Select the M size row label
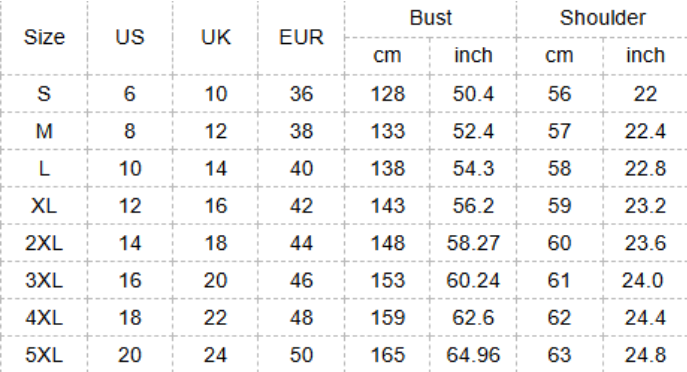This screenshot has height=372, width=687. pyautogui.click(x=44, y=131)
